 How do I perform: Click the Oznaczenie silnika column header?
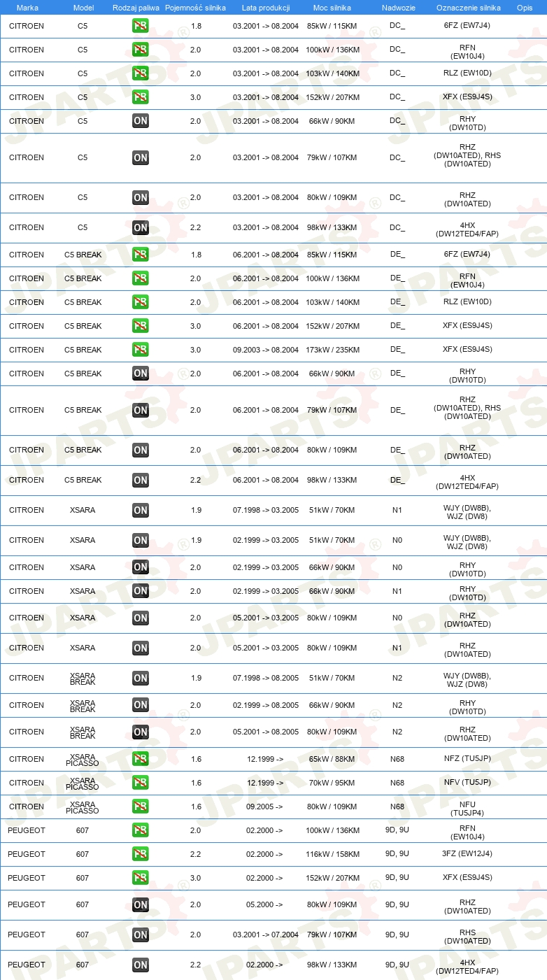(468, 8)
